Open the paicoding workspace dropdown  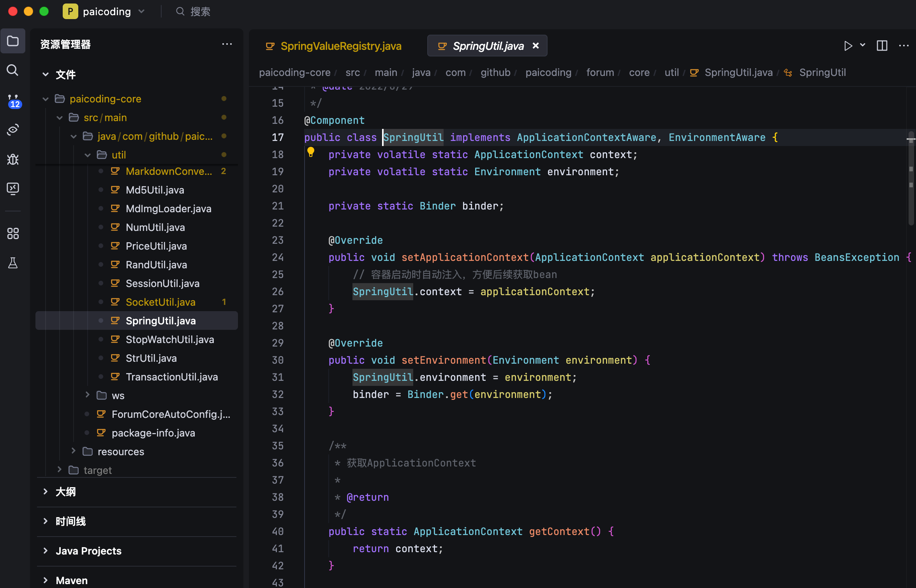(141, 11)
